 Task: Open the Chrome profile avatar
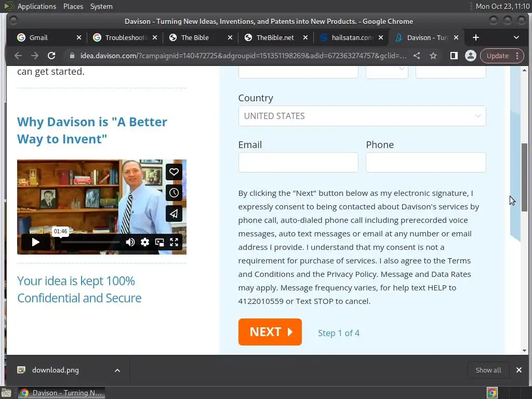click(x=471, y=56)
